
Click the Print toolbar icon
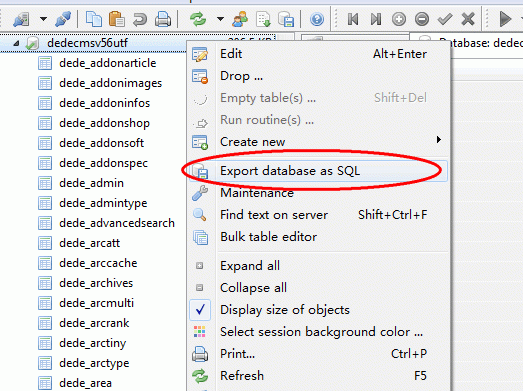163,19
